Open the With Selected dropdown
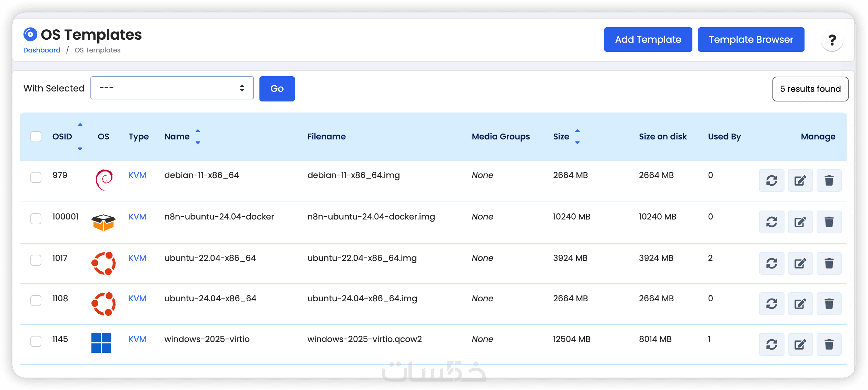The image size is (868, 390). point(172,88)
